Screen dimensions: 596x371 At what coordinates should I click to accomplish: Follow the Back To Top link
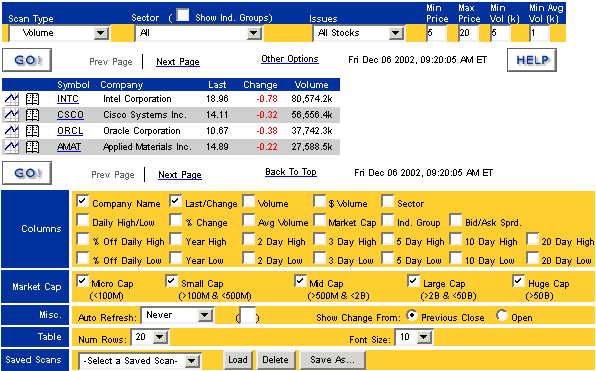click(291, 172)
